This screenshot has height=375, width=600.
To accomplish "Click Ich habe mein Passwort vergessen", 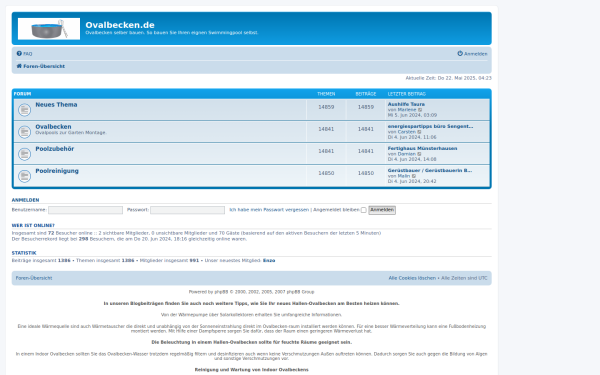I will tap(269, 210).
